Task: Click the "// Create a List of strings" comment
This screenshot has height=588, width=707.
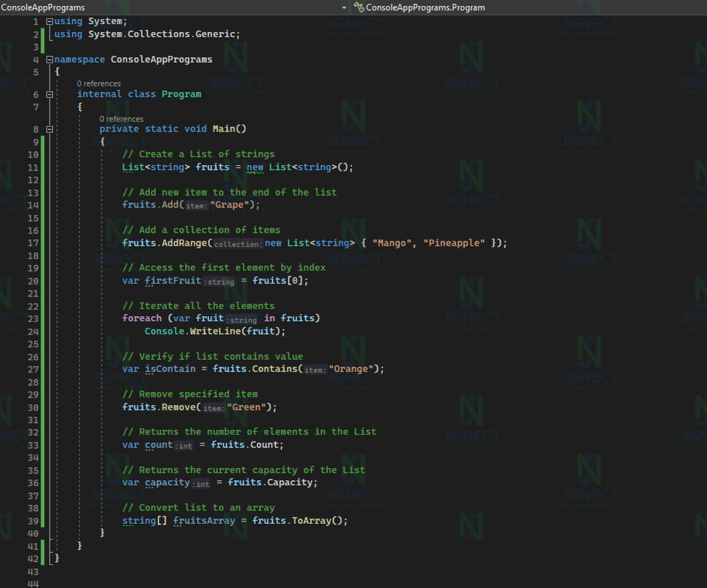Action: 198,154
